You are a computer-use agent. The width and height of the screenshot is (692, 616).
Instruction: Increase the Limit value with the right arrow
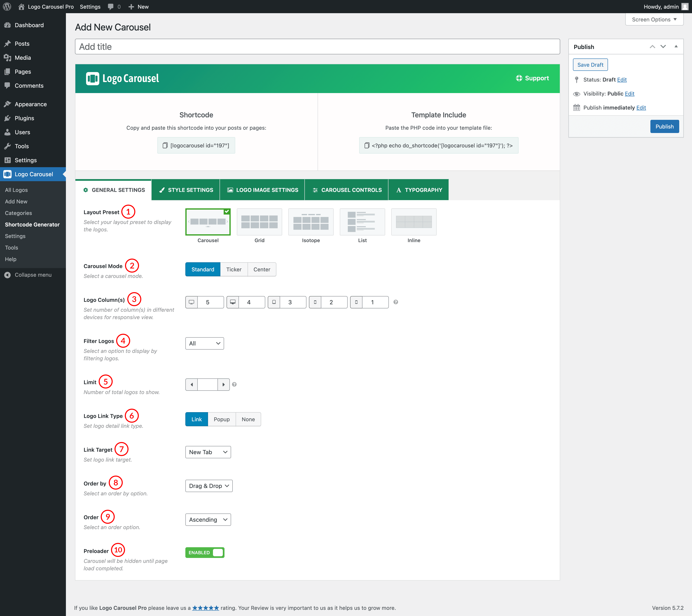(223, 385)
